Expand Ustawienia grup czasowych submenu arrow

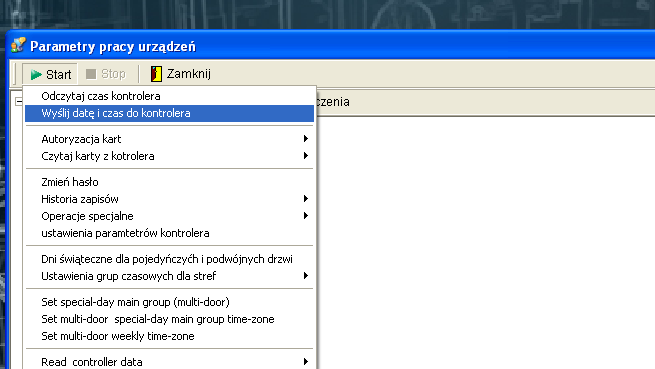click(306, 275)
